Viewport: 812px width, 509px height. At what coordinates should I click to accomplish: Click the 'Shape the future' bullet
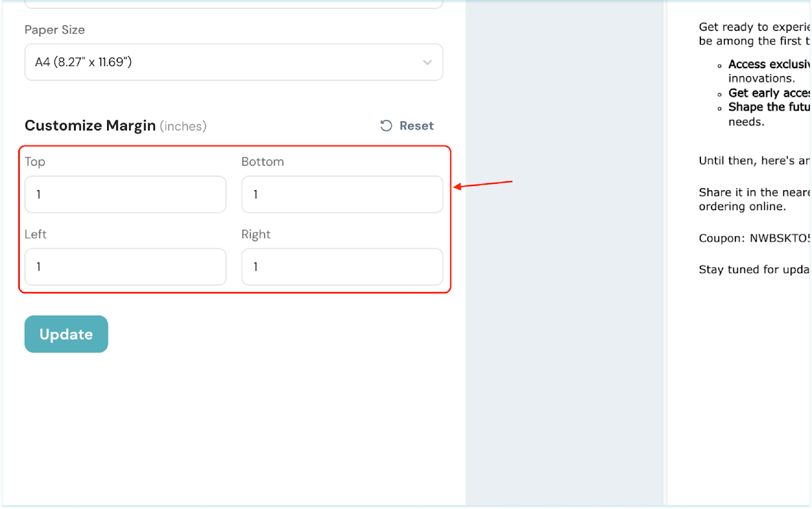pos(768,107)
